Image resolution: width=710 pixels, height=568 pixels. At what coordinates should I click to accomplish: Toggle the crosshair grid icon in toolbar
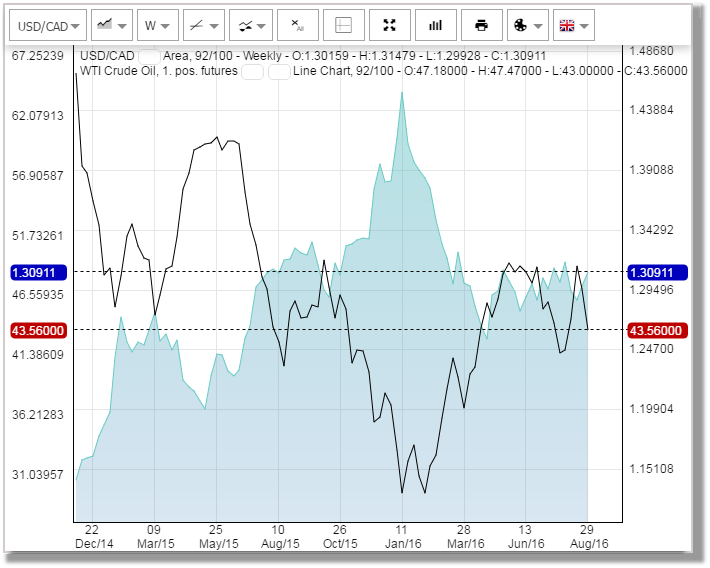343,25
